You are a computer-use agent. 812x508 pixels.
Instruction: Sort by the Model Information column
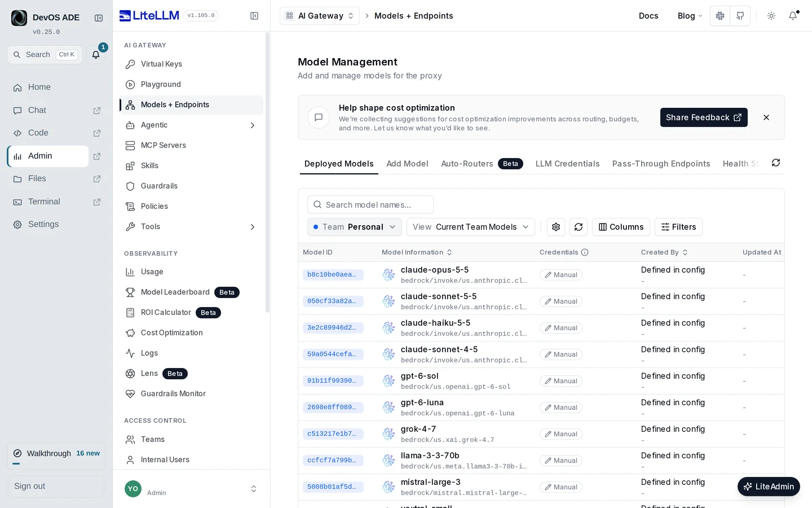(x=417, y=252)
